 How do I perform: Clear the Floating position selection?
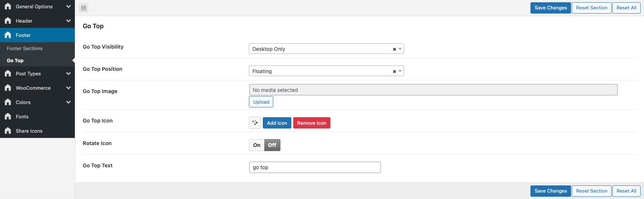point(394,72)
